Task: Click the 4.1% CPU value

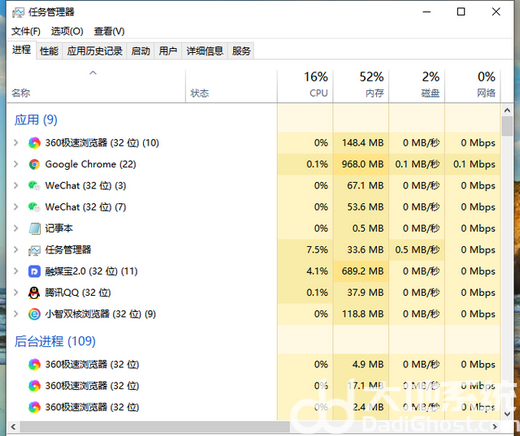Action: 317,271
